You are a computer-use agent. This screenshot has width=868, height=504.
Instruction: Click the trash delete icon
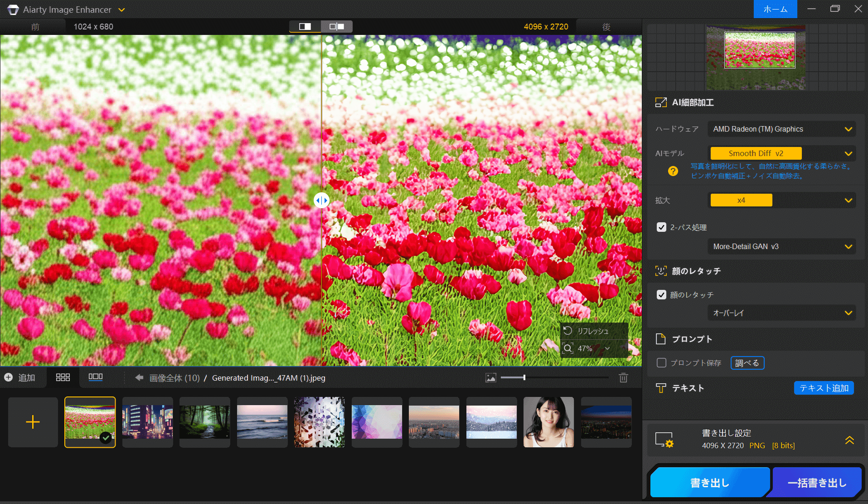tap(623, 377)
